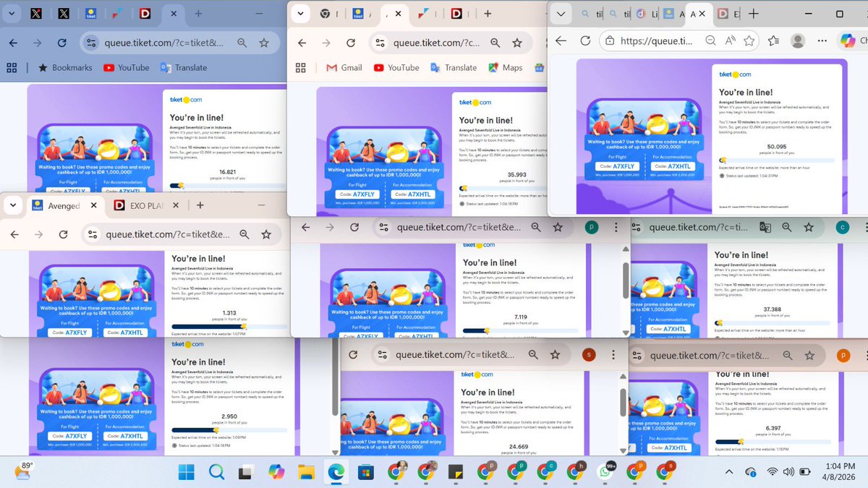Click zoom magnifier in top-left blue Chrome address bar

click(242, 43)
